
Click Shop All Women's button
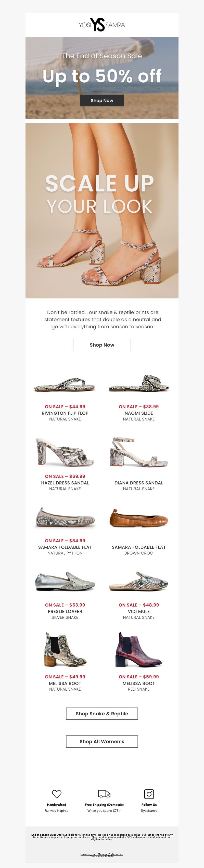tap(102, 741)
